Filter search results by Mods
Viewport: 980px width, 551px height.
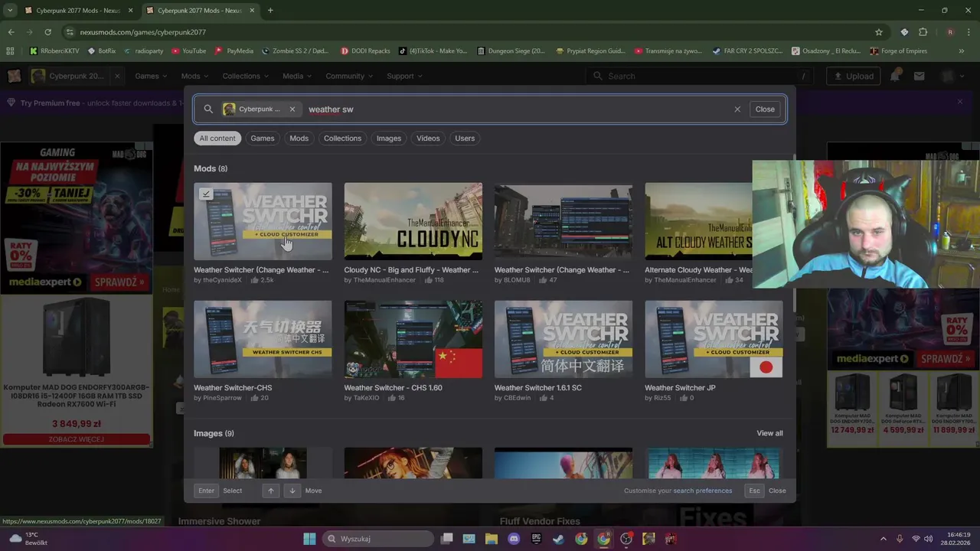click(x=299, y=139)
